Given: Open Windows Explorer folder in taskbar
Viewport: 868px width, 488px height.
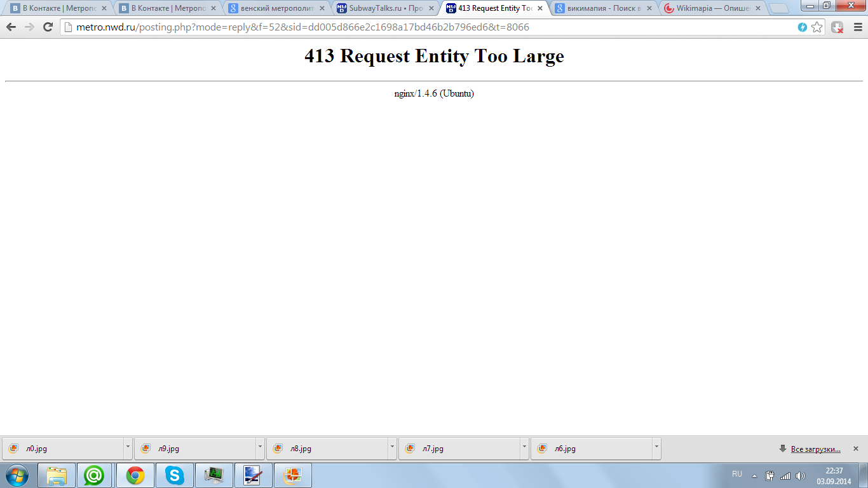Looking at the screenshot, I should (57, 475).
